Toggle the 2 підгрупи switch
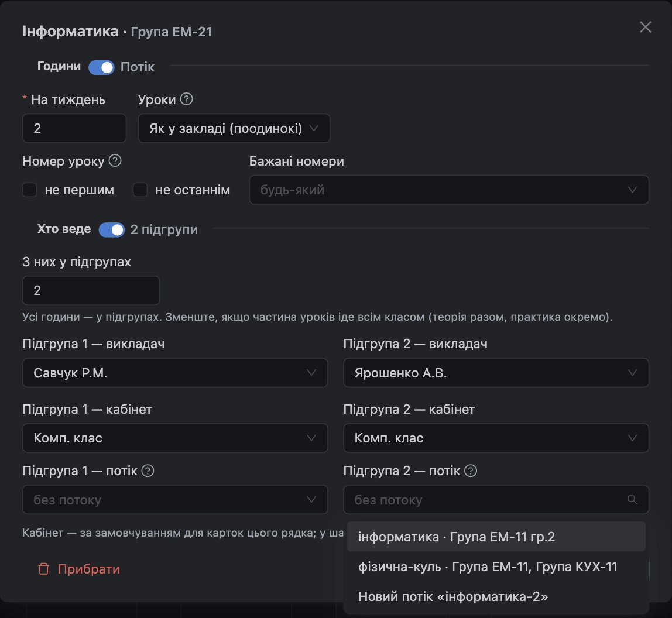 (111, 230)
